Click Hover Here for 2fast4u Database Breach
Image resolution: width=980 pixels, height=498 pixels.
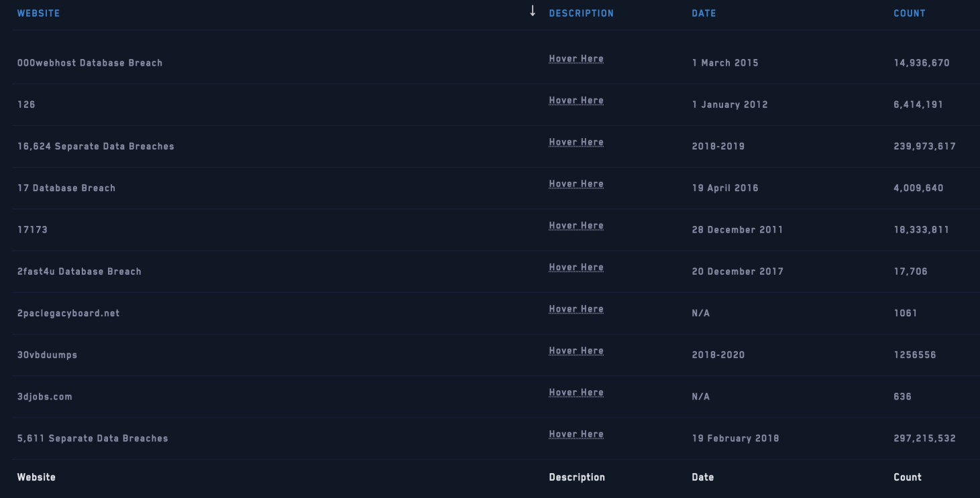pos(576,267)
